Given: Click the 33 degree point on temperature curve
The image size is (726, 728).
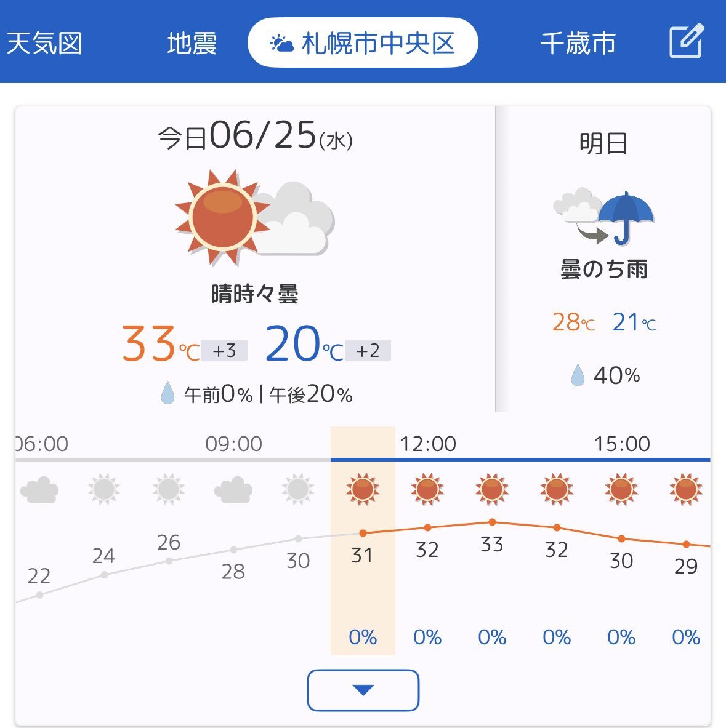Looking at the screenshot, I should [493, 522].
